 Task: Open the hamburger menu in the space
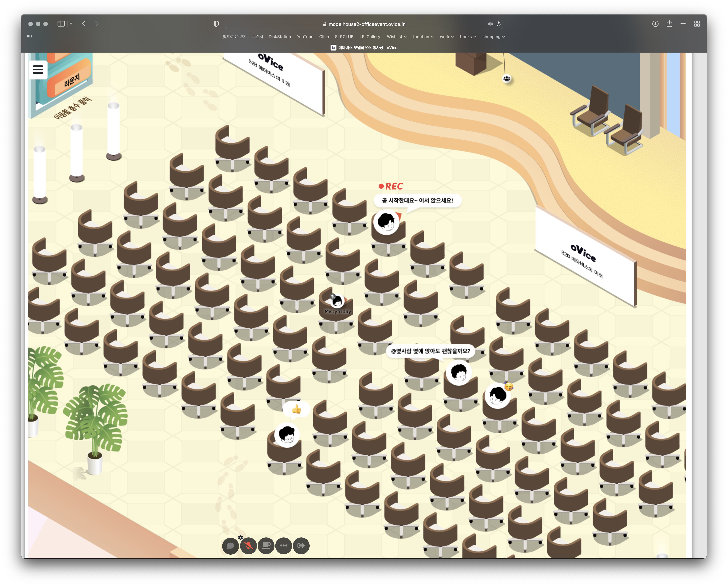coord(38,70)
